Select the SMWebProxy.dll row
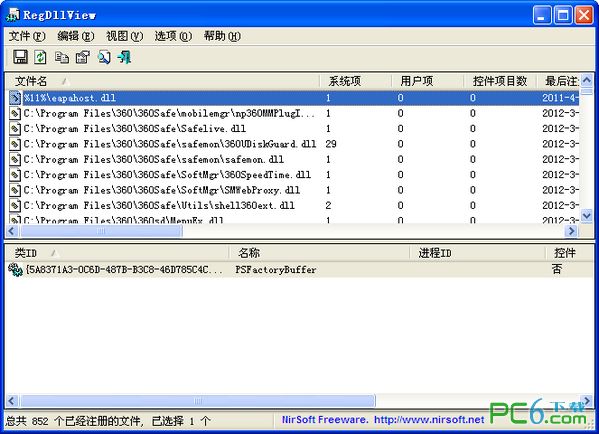 tap(293, 190)
